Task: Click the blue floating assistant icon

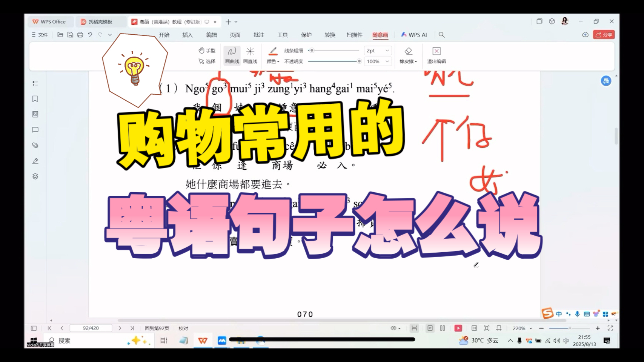Action: [x=606, y=81]
